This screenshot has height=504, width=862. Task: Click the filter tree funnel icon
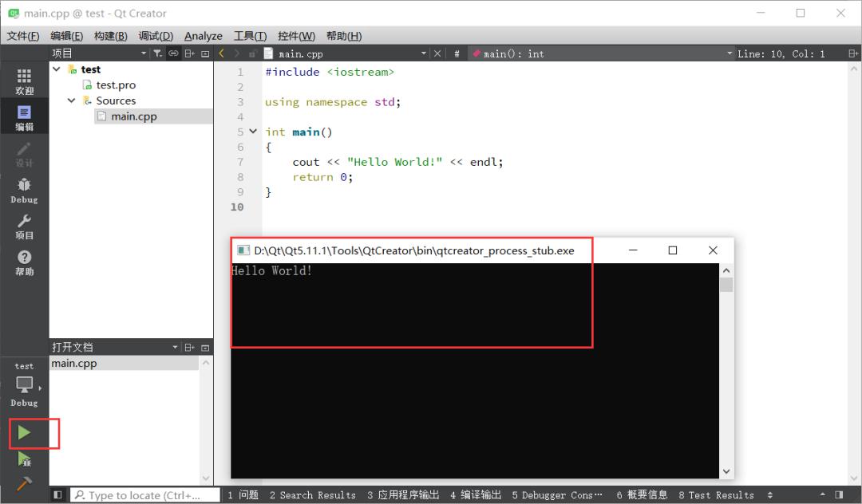coord(158,53)
